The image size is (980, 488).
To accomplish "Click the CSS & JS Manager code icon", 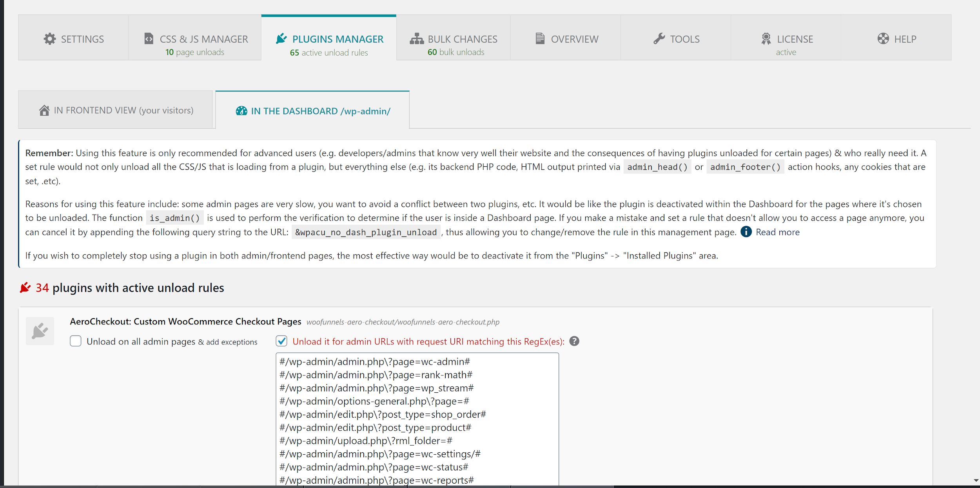I will point(149,38).
